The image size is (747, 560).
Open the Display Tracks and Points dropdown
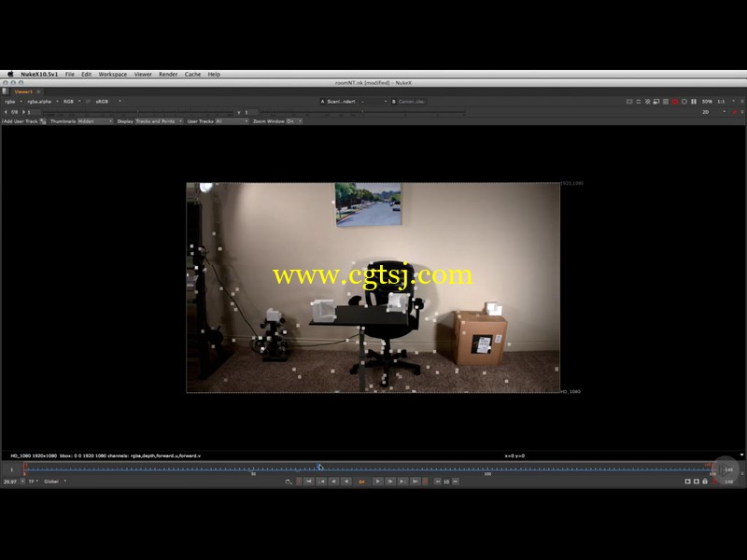tap(159, 121)
